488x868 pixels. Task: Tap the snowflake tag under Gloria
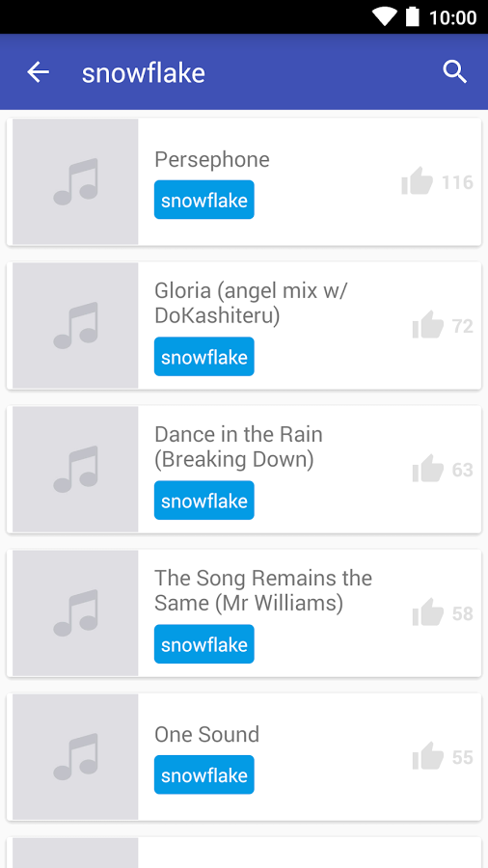click(x=204, y=357)
